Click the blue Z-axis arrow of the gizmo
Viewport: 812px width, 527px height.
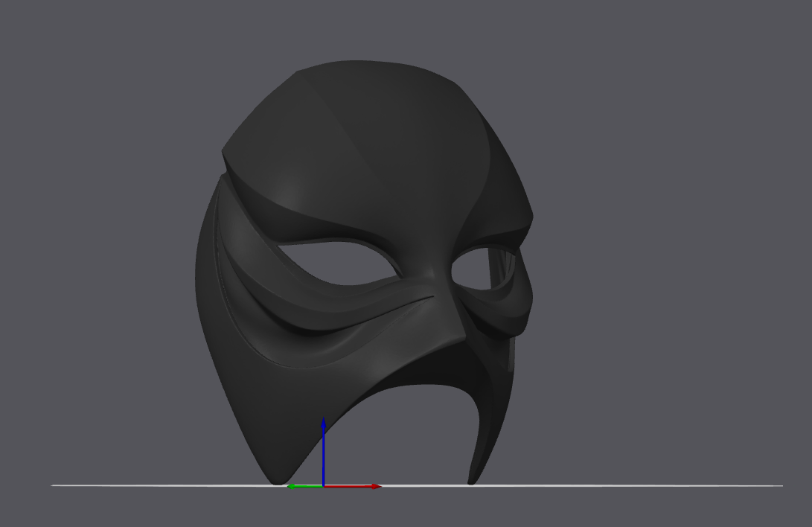tap(323, 450)
